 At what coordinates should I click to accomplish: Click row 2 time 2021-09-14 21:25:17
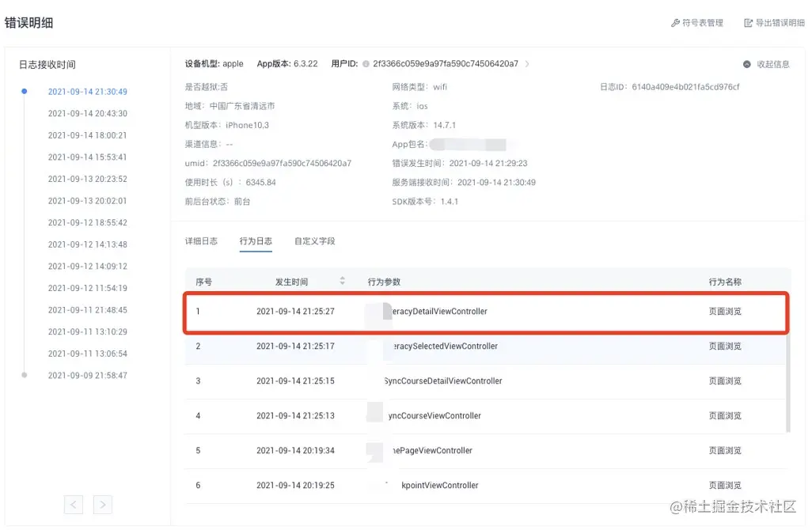pyautogui.click(x=296, y=346)
